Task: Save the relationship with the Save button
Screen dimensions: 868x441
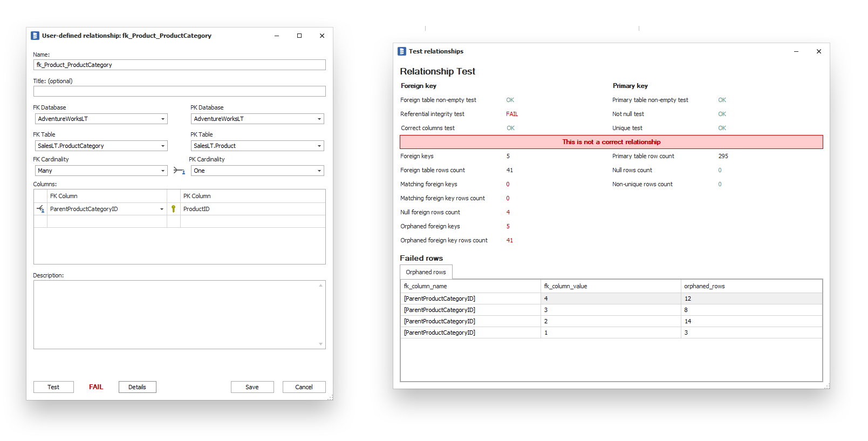Action: click(252, 387)
